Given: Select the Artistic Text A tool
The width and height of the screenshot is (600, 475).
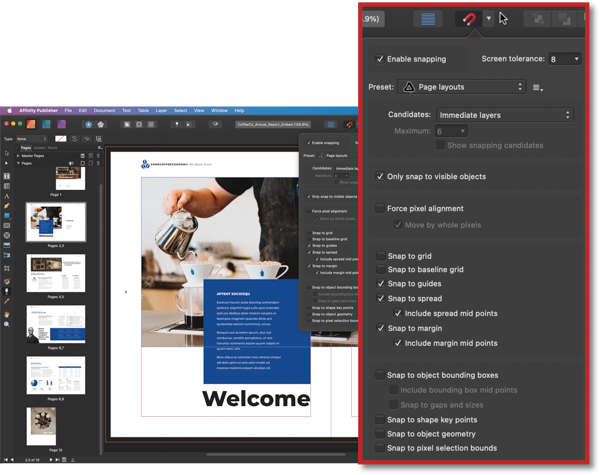Looking at the screenshot, I should [7, 196].
